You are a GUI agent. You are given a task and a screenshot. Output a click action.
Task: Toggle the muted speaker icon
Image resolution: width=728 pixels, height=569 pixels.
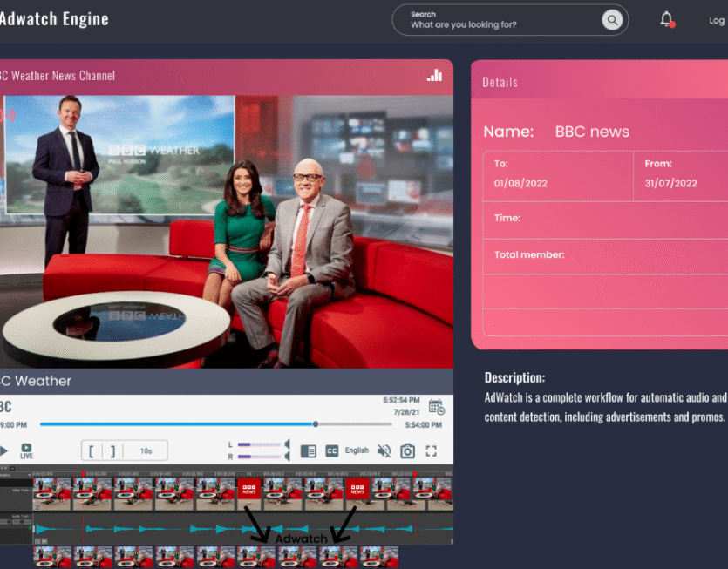coord(384,451)
